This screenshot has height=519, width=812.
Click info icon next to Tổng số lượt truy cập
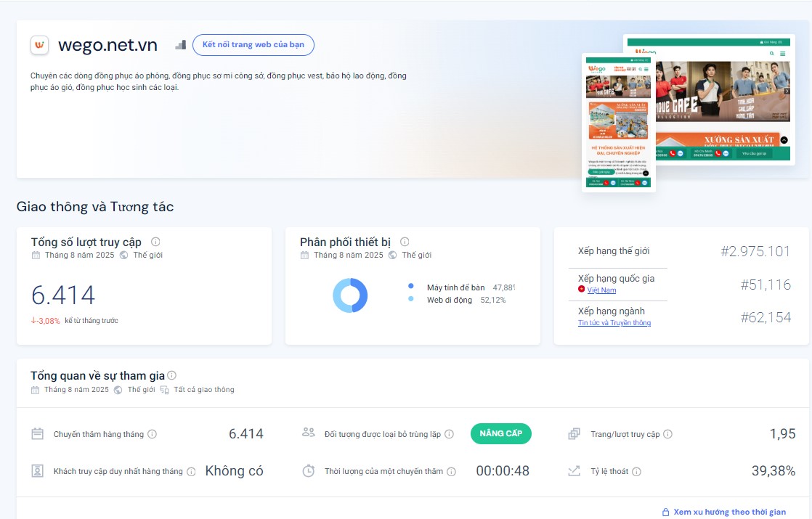[x=155, y=242]
